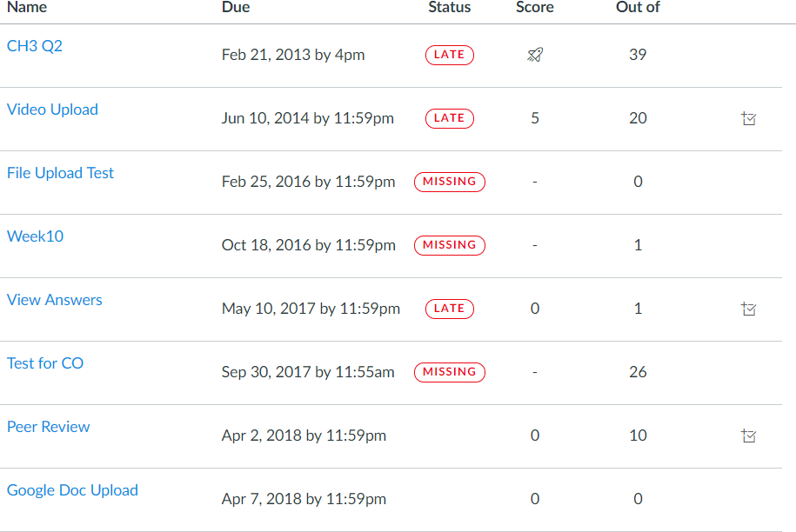This screenshot has width=796, height=532.
Task: Click the Peer Review row's grading details icon
Action: click(748, 436)
